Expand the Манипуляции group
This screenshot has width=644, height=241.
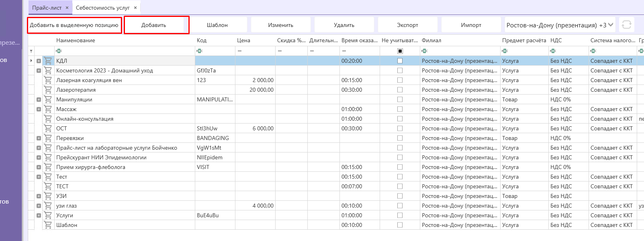point(39,99)
